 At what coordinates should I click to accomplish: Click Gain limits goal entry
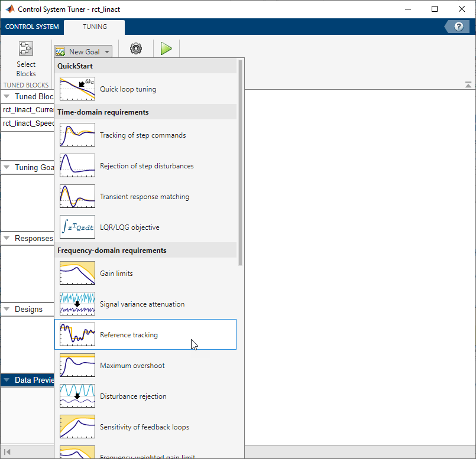pyautogui.click(x=116, y=274)
